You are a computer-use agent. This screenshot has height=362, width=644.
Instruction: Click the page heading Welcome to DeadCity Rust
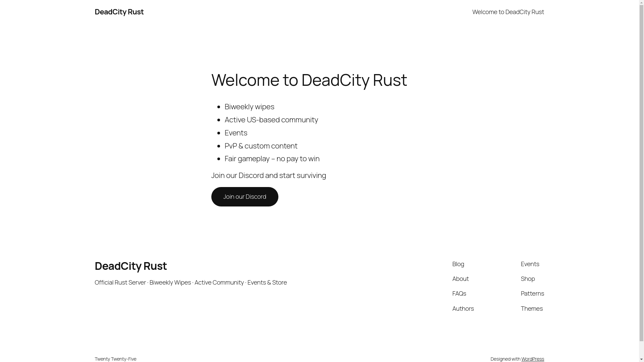click(309, 80)
